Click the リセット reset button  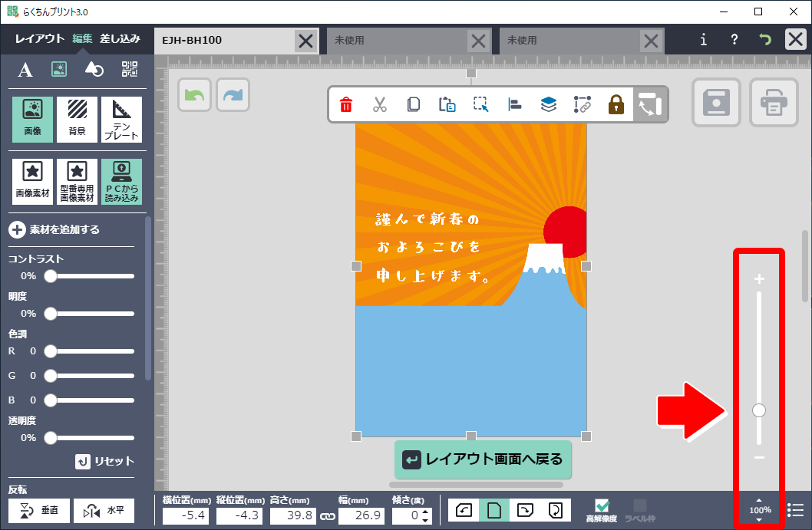pyautogui.click(x=104, y=461)
